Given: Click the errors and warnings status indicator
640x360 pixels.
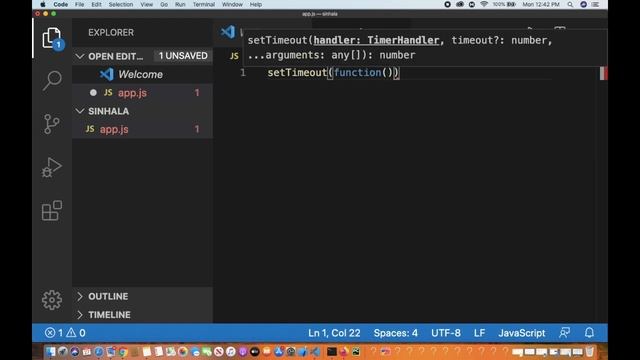Looking at the screenshot, I should [65, 333].
